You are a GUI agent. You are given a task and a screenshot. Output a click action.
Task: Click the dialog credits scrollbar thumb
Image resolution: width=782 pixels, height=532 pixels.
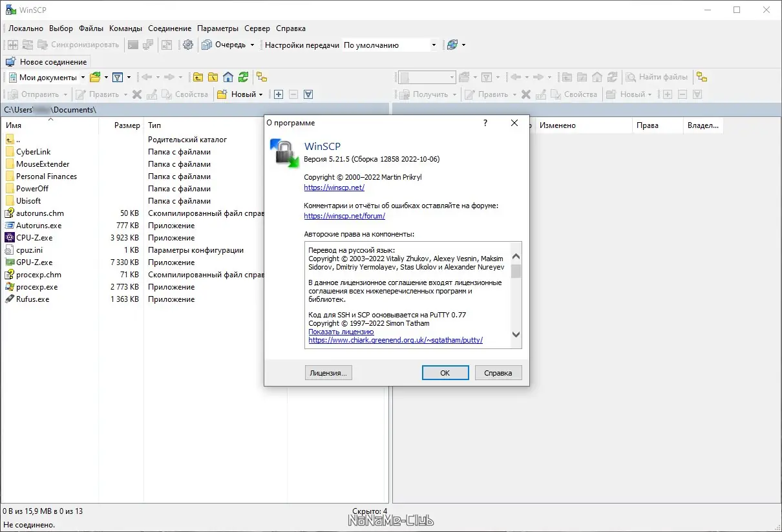[x=516, y=271]
